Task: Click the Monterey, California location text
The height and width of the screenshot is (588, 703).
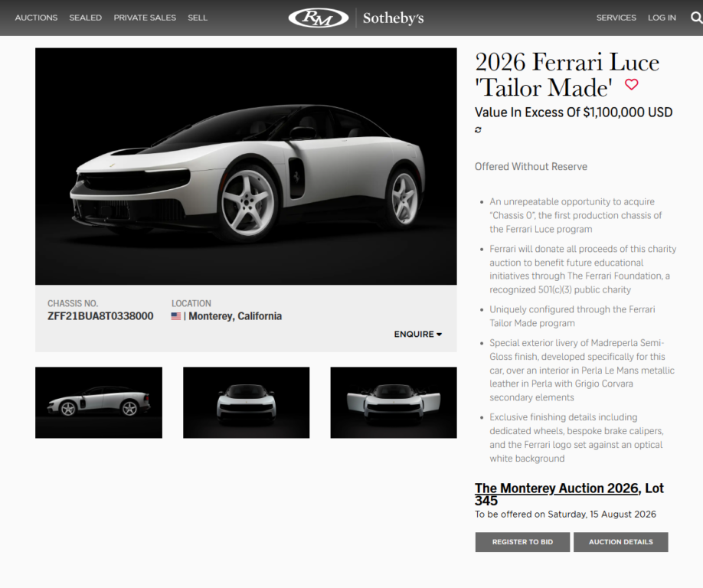Action: [x=235, y=316]
